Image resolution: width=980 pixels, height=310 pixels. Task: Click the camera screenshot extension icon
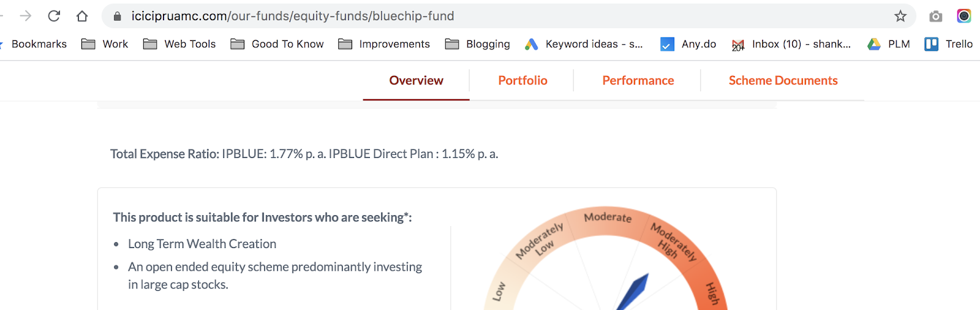[935, 16]
